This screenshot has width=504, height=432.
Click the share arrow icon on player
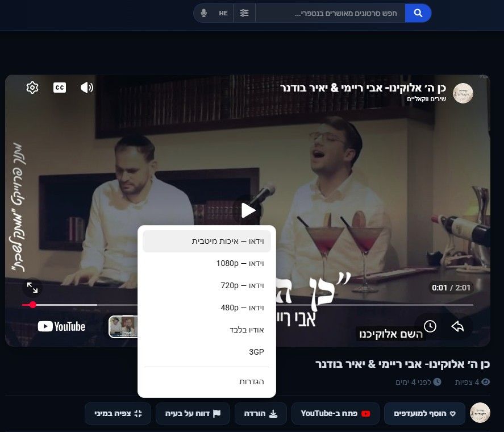pyautogui.click(x=457, y=326)
